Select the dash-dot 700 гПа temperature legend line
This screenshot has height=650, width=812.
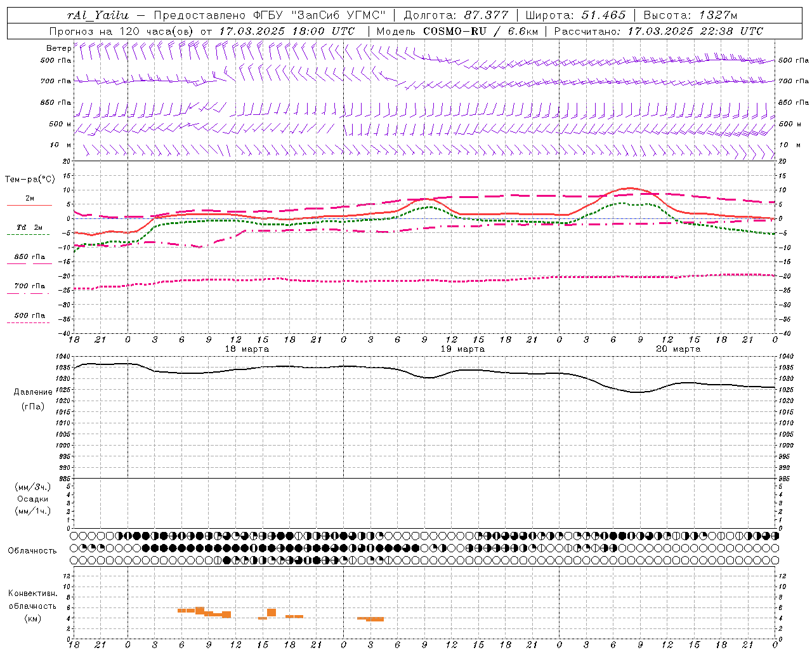28,293
